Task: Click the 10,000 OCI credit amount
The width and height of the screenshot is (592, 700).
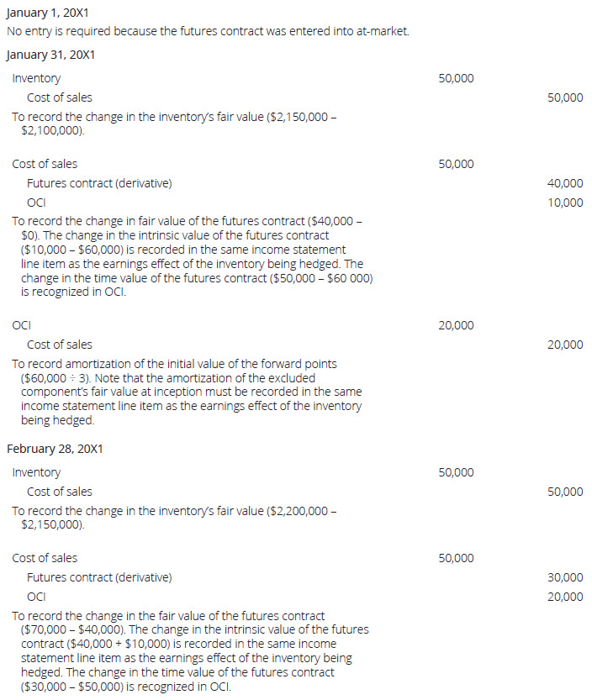Action: (x=564, y=203)
